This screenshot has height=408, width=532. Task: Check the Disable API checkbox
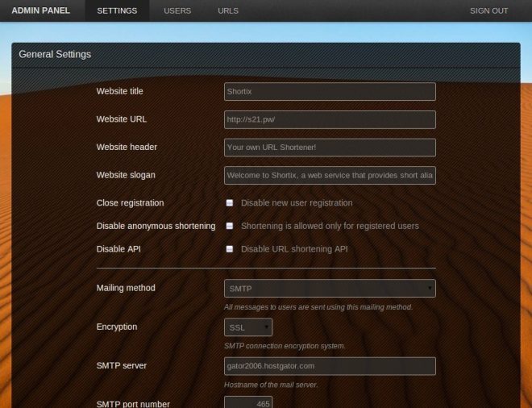230,249
